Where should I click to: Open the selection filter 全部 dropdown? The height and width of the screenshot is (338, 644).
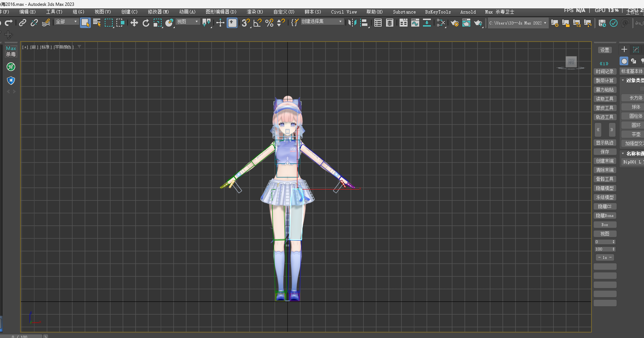click(66, 22)
